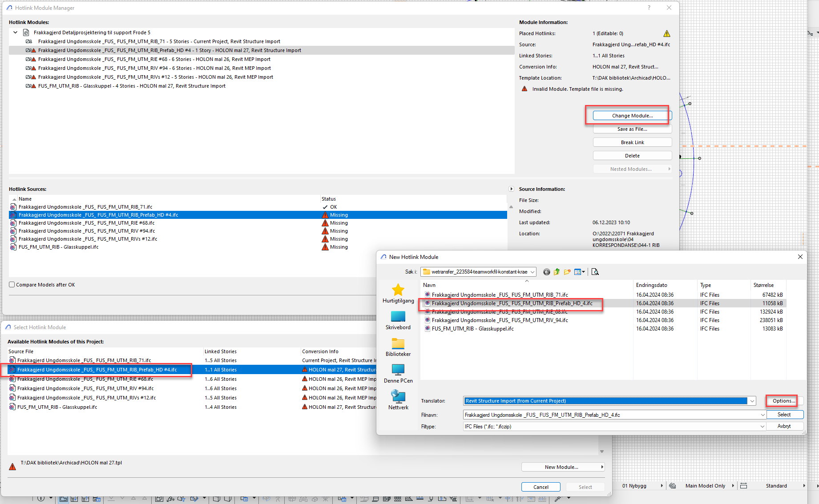The width and height of the screenshot is (819, 504).
Task: Create a new folder in file dialog
Action: point(567,272)
